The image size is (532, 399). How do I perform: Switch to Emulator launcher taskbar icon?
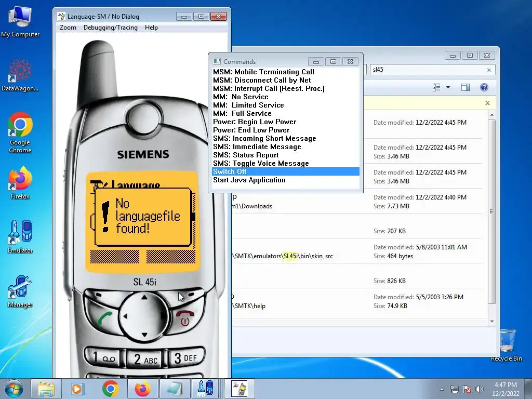click(206, 389)
